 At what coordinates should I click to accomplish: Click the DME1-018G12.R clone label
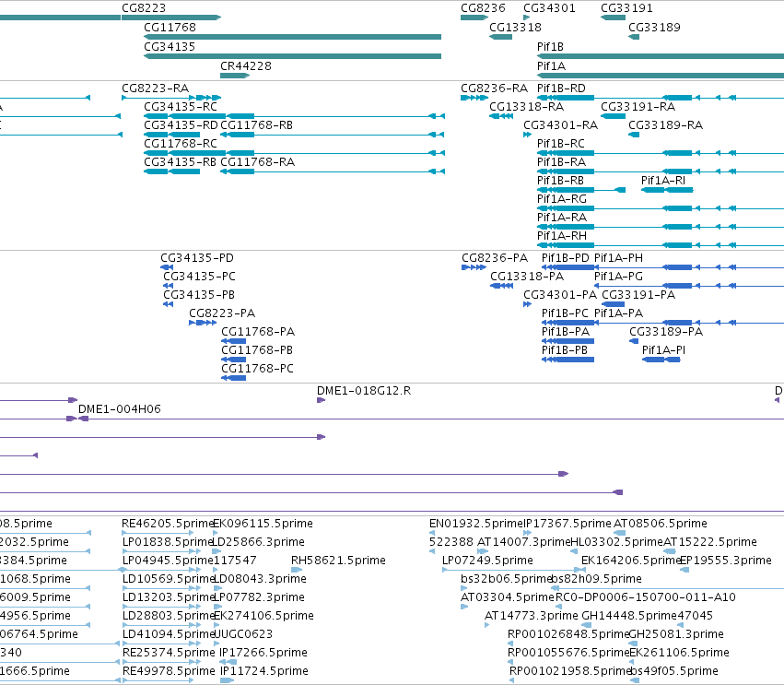pos(364,391)
